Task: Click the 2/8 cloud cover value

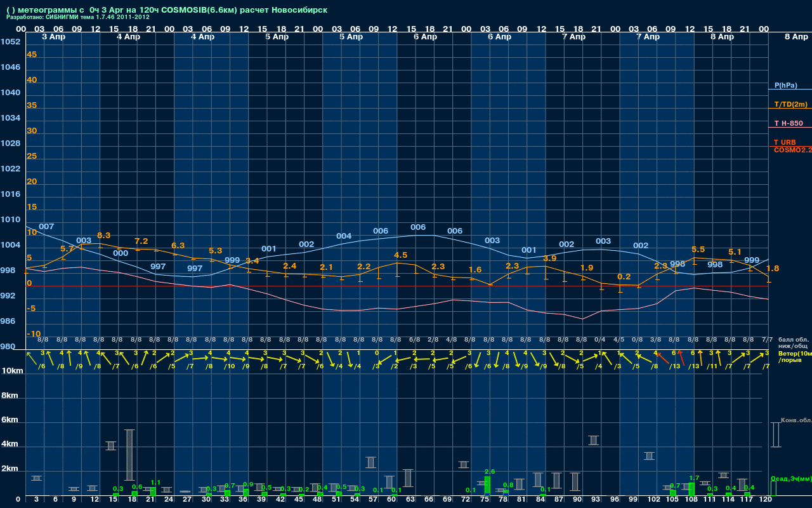Action: point(433,340)
